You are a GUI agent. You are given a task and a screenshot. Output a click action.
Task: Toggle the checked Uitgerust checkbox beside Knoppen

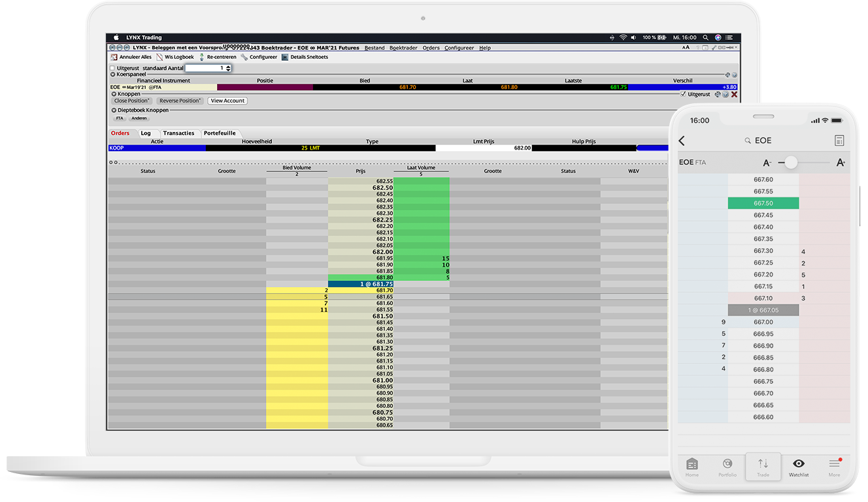pyautogui.click(x=683, y=94)
